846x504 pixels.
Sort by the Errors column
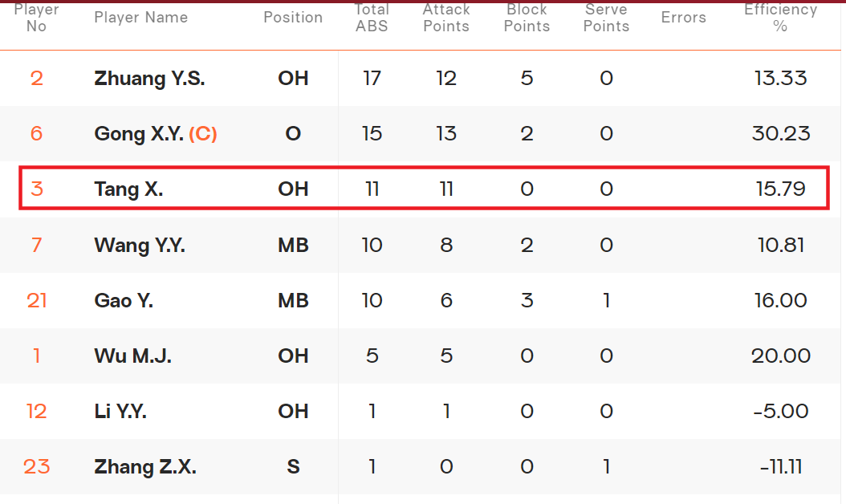point(683,18)
